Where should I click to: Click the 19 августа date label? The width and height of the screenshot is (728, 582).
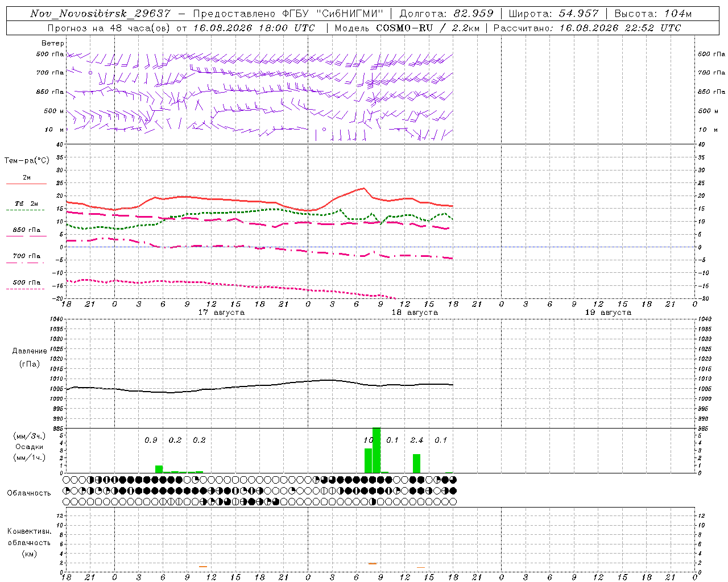tap(608, 313)
